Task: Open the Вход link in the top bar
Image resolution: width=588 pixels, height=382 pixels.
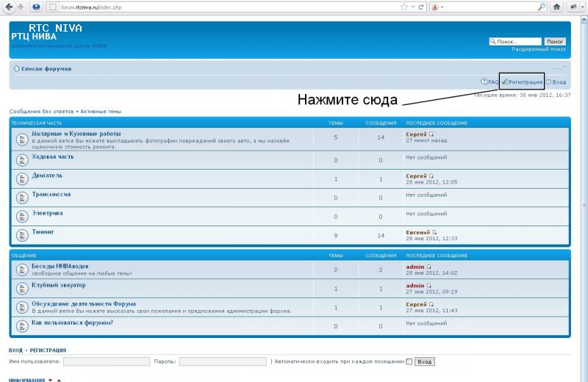Action: point(556,82)
